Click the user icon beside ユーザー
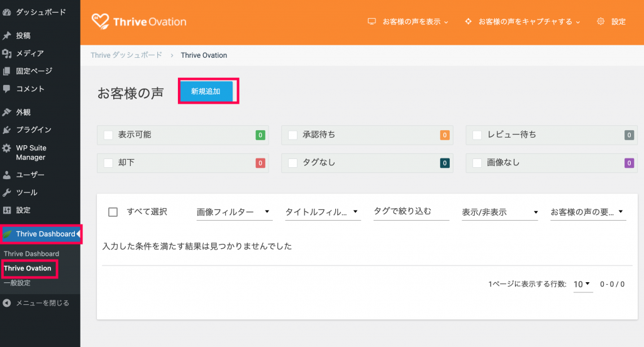Viewport: 644px width, 347px height. [x=6, y=175]
